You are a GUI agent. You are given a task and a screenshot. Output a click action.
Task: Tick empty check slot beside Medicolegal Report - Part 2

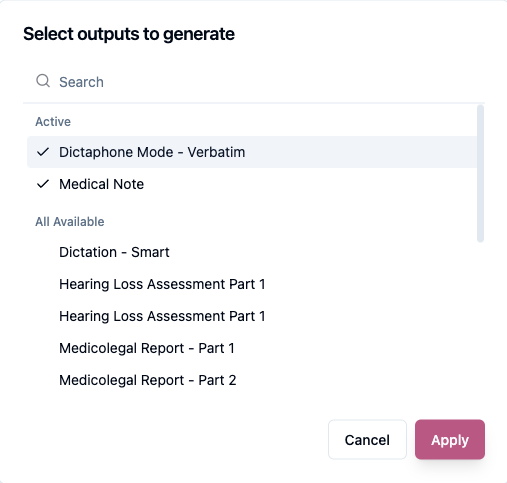point(43,380)
